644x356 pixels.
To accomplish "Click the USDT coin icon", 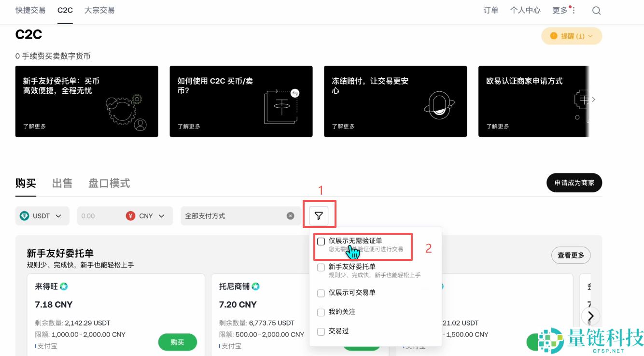I will pyautogui.click(x=24, y=216).
